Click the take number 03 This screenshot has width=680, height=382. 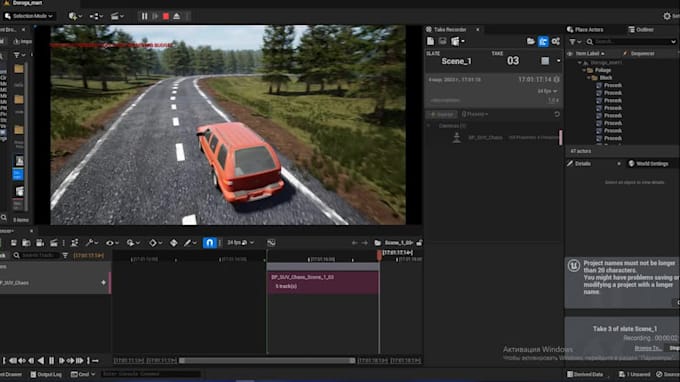(x=513, y=61)
